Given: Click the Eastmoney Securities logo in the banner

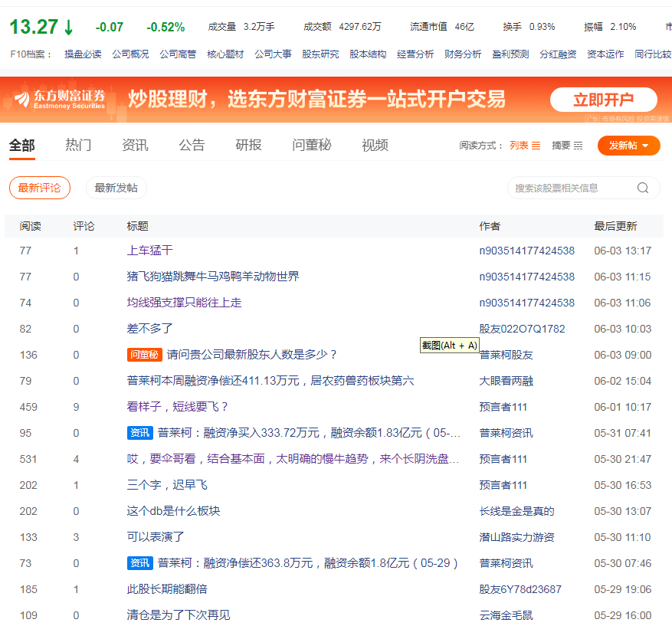Looking at the screenshot, I should (60, 99).
